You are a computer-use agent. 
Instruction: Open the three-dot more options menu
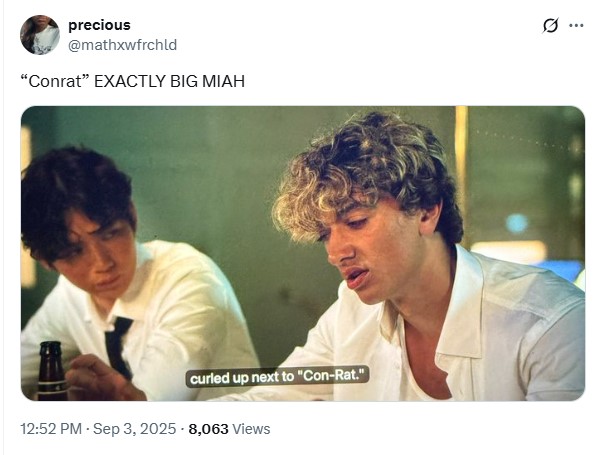coord(576,26)
